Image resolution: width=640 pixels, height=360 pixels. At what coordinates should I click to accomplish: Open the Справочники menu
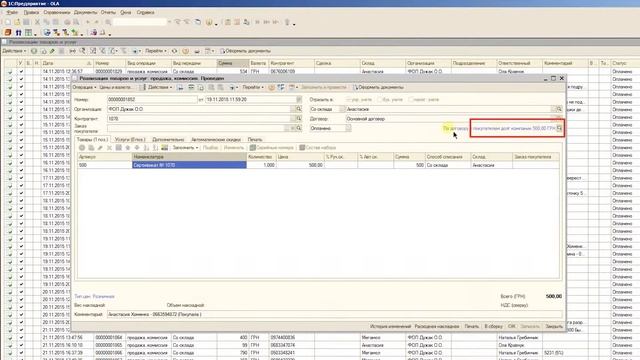[57, 12]
